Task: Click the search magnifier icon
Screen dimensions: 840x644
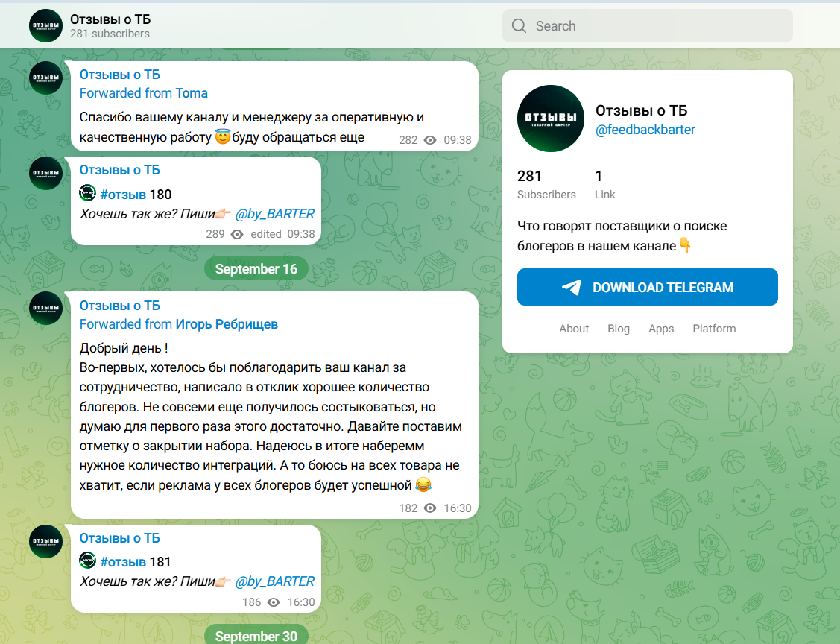Action: pos(519,25)
